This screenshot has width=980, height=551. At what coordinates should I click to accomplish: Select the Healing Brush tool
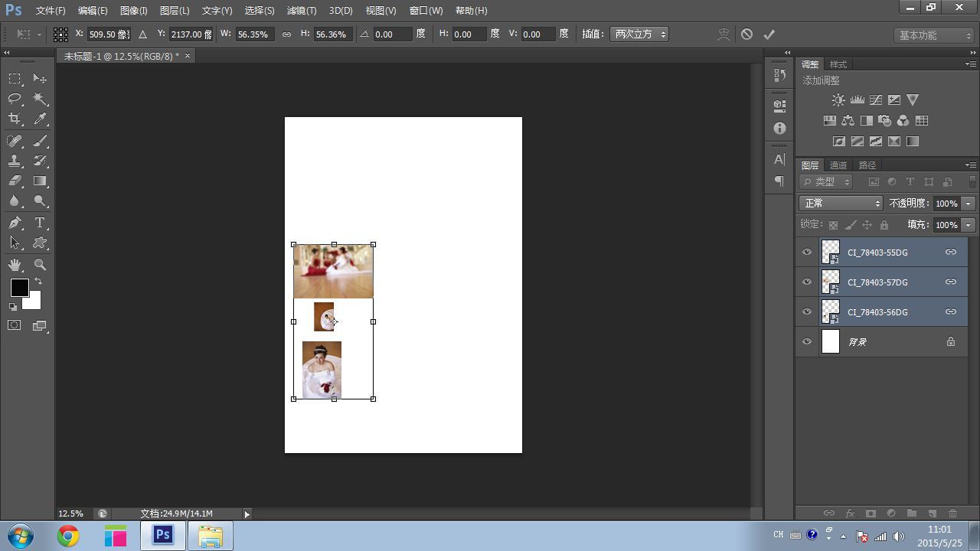[x=15, y=141]
